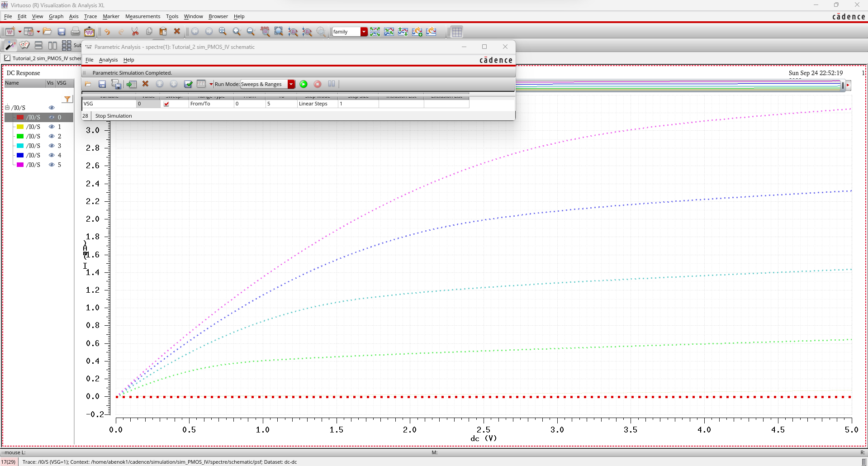The width and height of the screenshot is (868, 466).
Task: Click the trace filter funnel icon
Action: (67, 99)
